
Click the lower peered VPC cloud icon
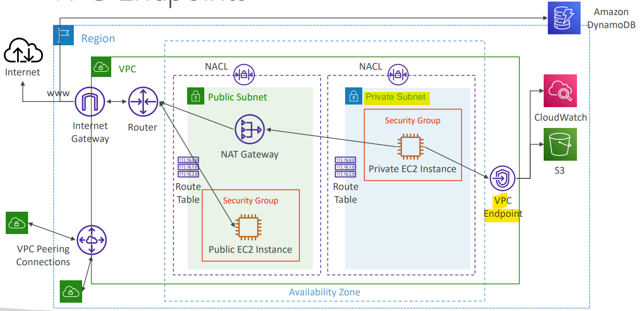pos(71,292)
